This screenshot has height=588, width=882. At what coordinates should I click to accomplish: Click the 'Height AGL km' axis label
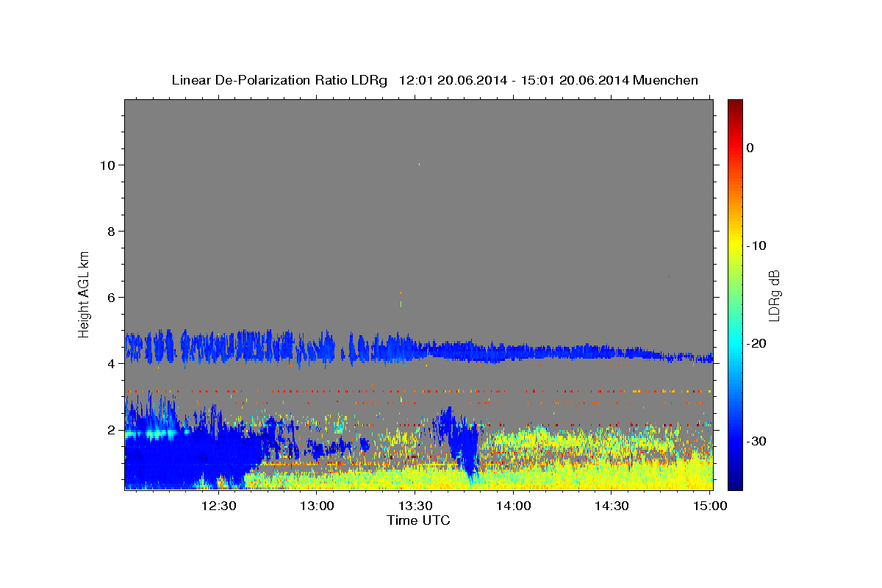coord(85,293)
